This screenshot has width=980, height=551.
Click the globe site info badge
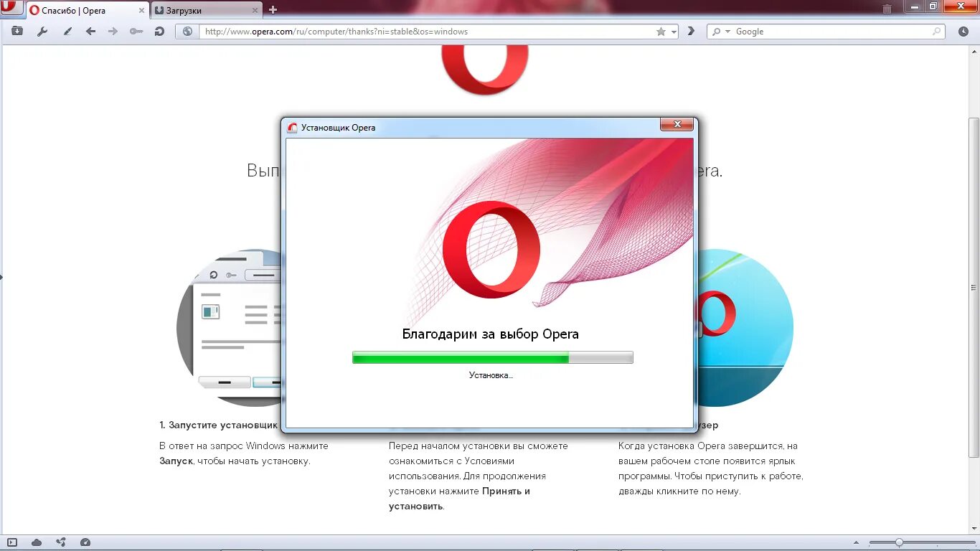point(188,32)
